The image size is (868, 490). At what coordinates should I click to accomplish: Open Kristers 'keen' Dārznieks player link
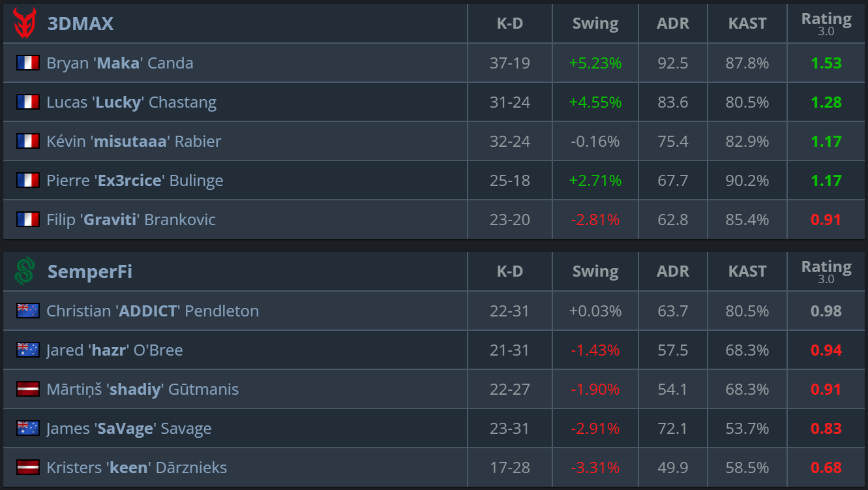coord(136,468)
